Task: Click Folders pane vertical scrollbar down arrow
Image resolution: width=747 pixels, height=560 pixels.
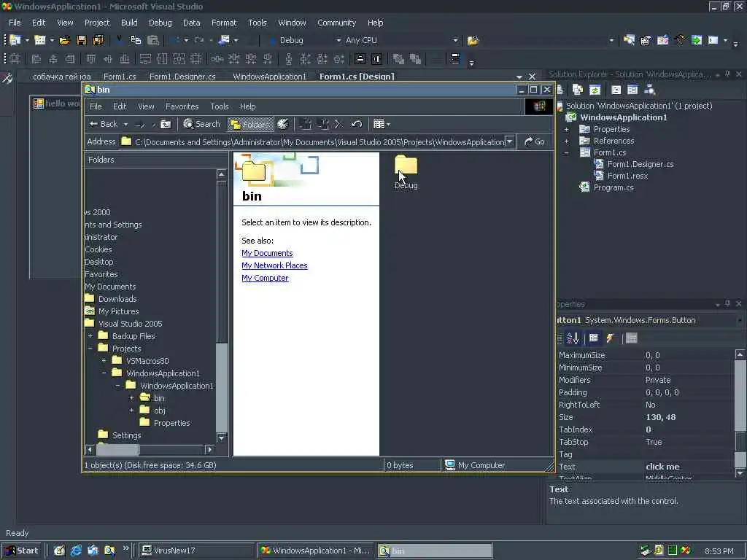Action: [221, 437]
